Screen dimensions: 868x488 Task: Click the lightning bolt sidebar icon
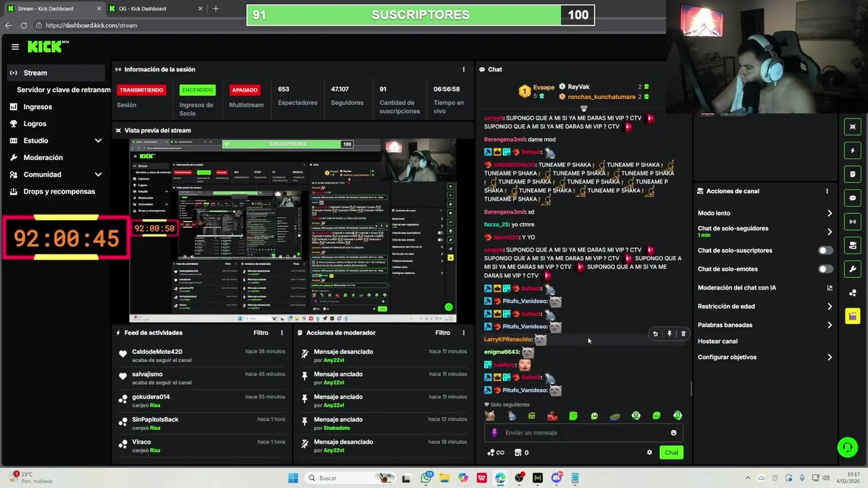tap(852, 150)
